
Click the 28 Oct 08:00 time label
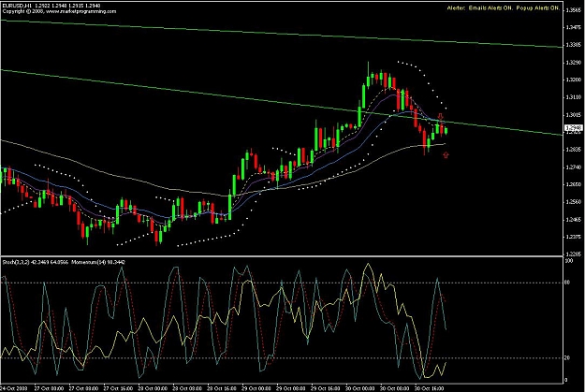(187, 388)
